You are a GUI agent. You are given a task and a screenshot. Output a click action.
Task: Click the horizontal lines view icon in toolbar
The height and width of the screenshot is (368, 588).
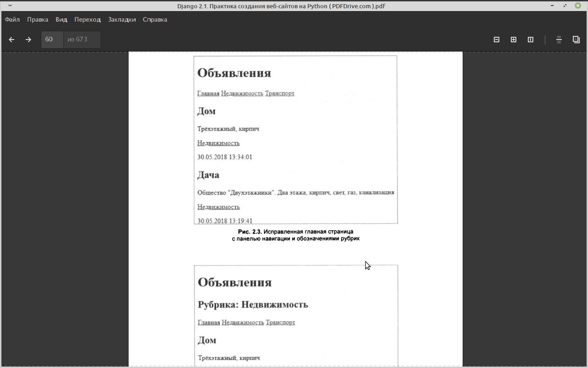pyautogui.click(x=559, y=40)
